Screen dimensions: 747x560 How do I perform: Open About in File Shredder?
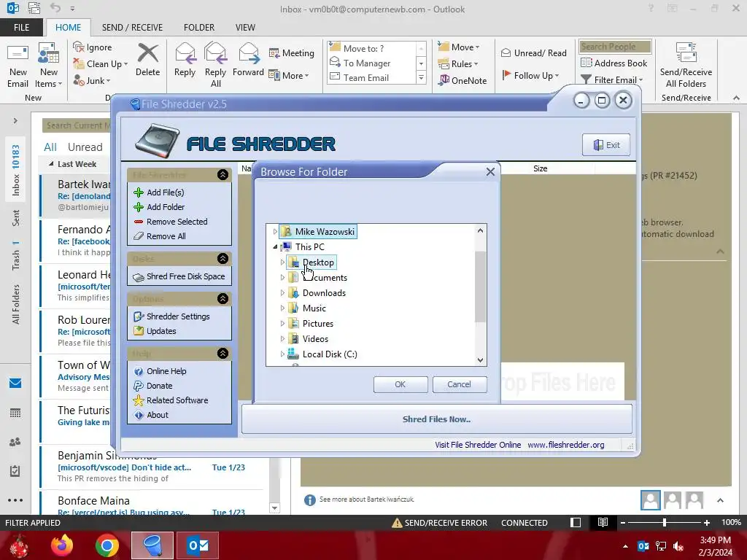[151, 415]
